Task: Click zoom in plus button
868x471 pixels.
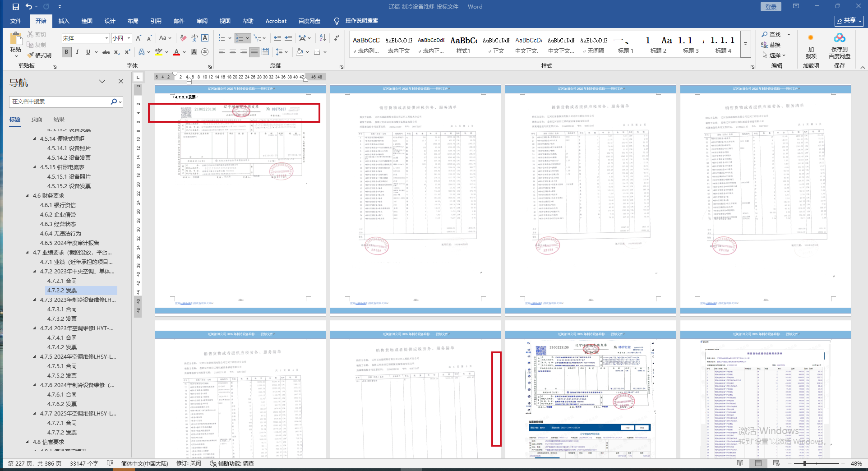Action: tap(843, 463)
